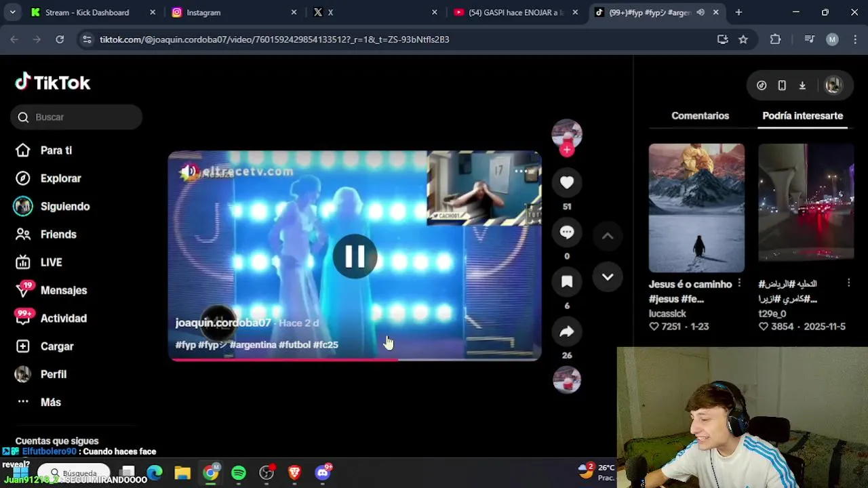Go to Siguiendo feed
868x488 pixels.
coord(52,206)
